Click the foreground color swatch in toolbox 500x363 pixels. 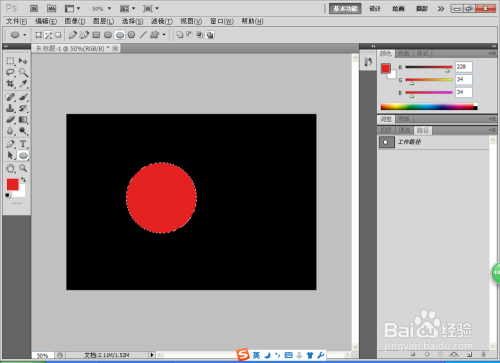(x=13, y=184)
